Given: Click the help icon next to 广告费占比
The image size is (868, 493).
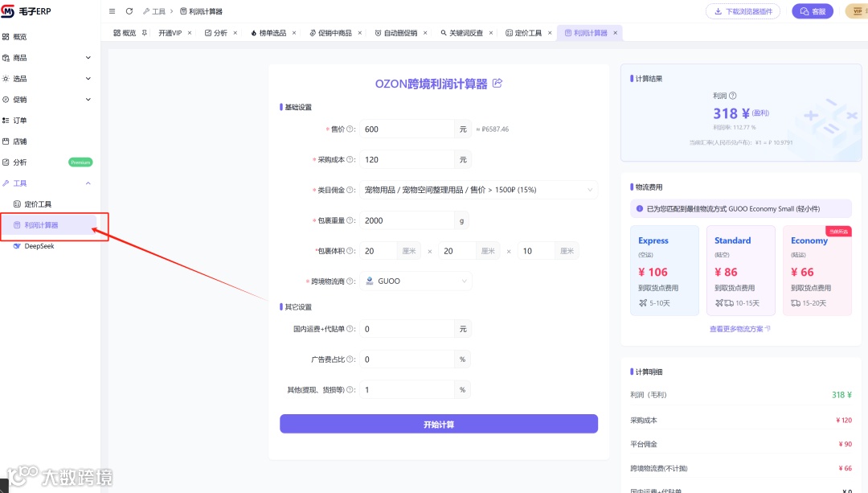Looking at the screenshot, I should (x=350, y=359).
